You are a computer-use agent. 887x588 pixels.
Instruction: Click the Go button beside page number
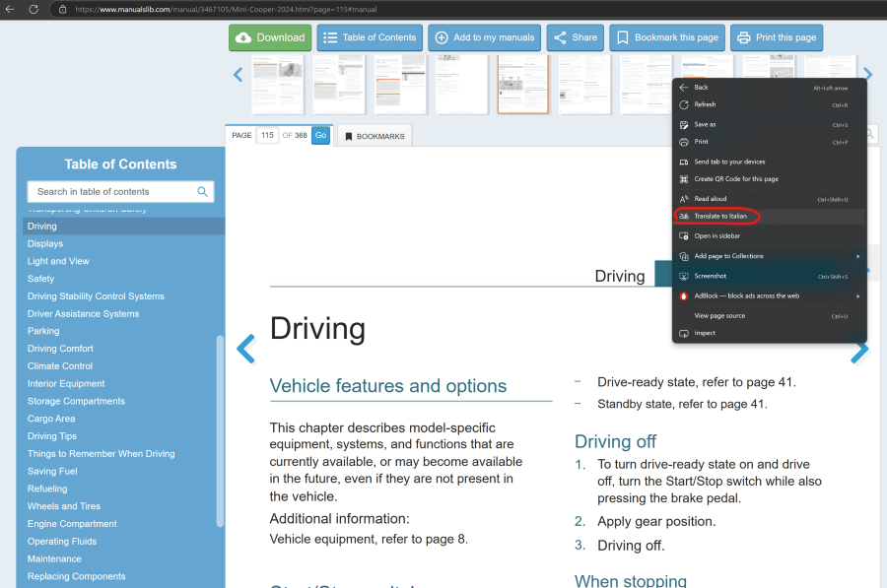pyautogui.click(x=320, y=136)
